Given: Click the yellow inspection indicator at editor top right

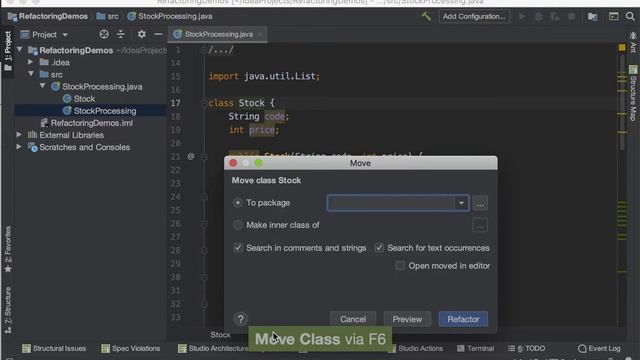Looking at the screenshot, I should coord(622,48).
